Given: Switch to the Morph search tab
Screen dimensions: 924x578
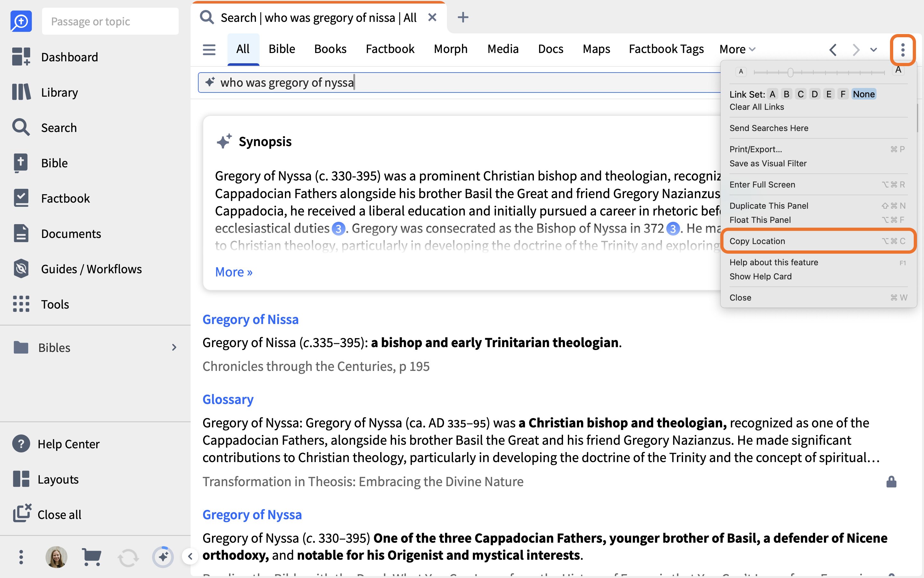Looking at the screenshot, I should pos(450,49).
